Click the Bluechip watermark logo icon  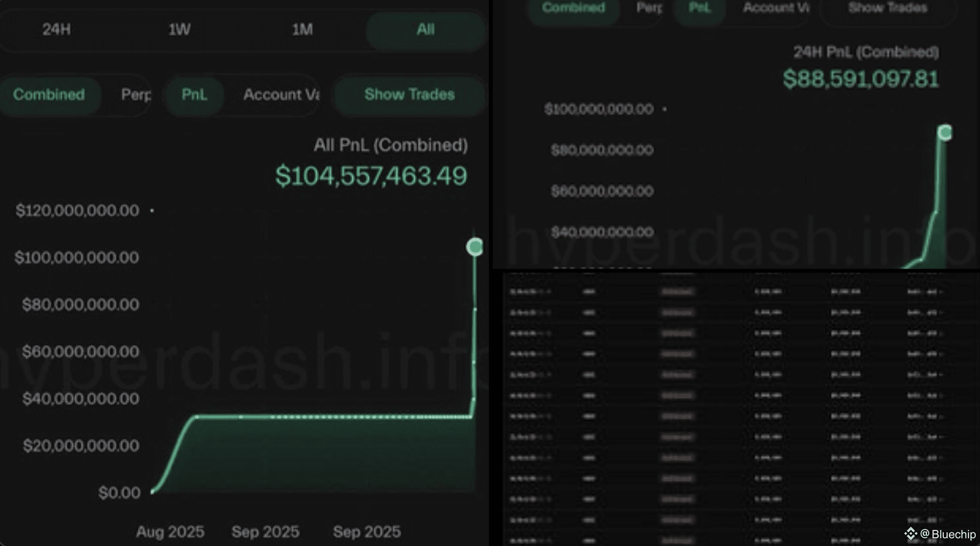pyautogui.click(x=910, y=533)
